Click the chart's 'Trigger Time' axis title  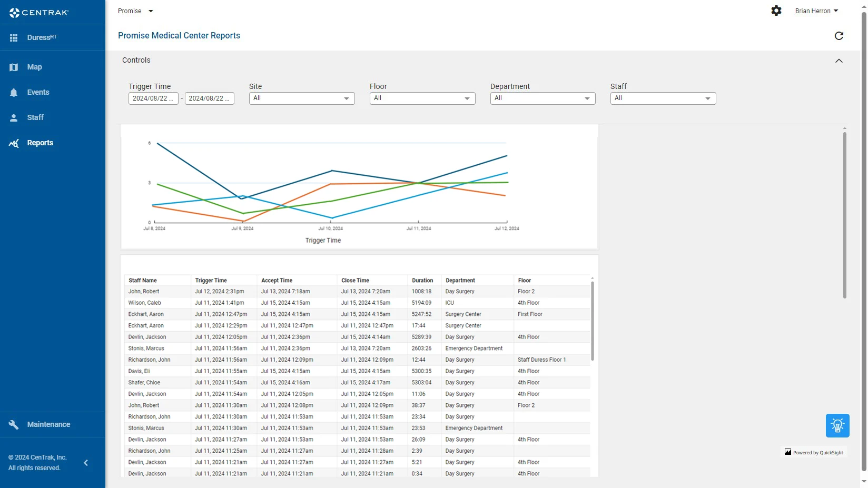click(323, 241)
